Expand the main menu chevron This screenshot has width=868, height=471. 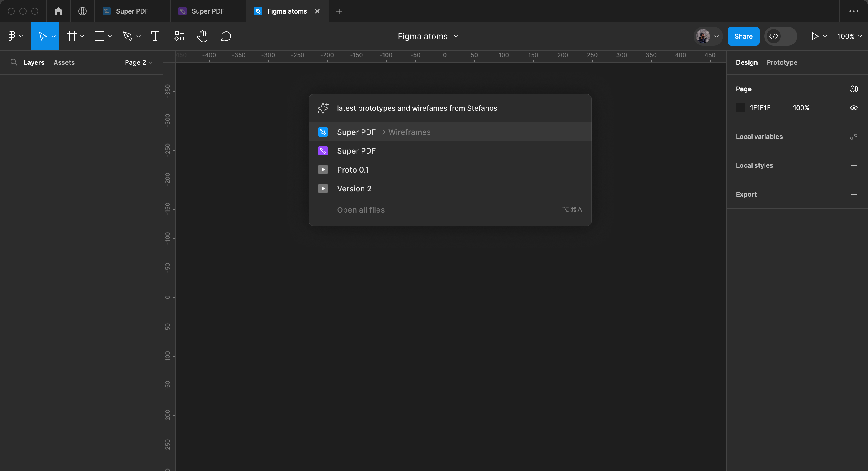coord(21,37)
